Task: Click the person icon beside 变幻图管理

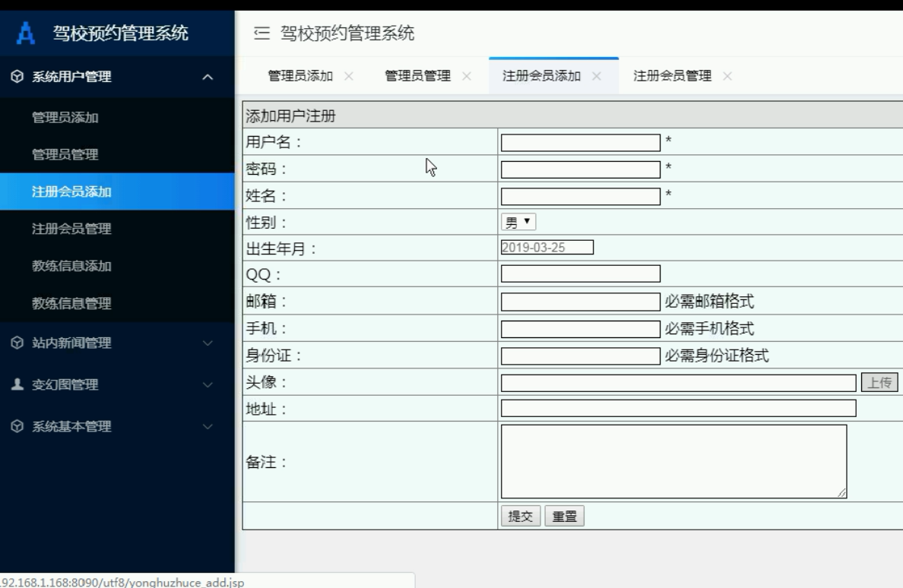Action: [x=17, y=384]
